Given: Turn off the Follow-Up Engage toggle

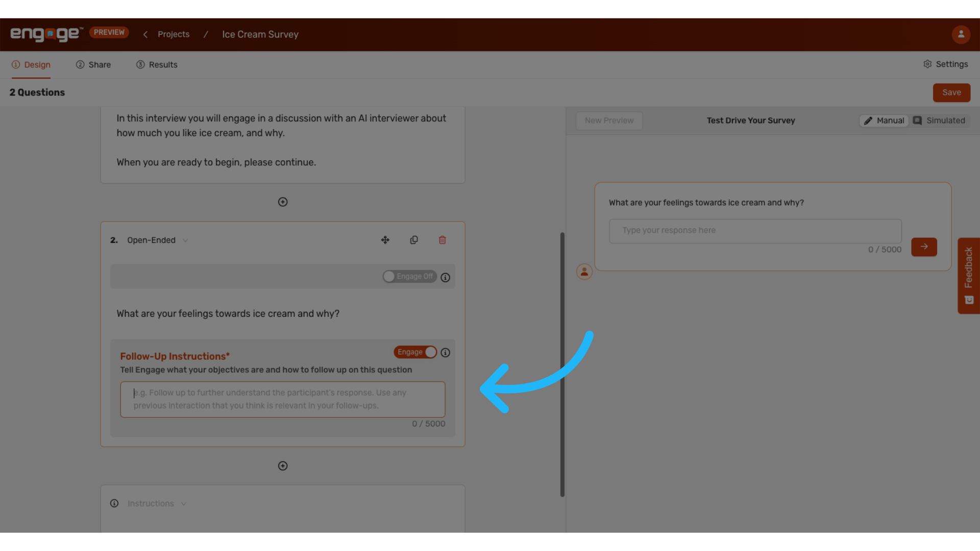Looking at the screenshot, I should point(415,352).
